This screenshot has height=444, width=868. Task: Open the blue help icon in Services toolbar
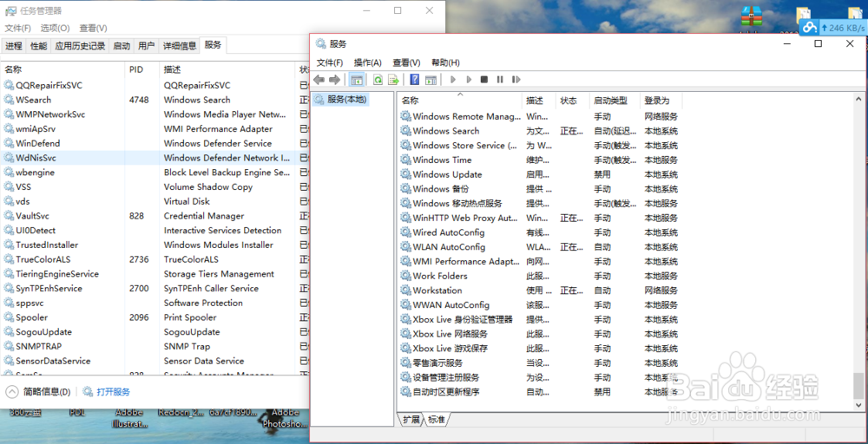coord(415,80)
